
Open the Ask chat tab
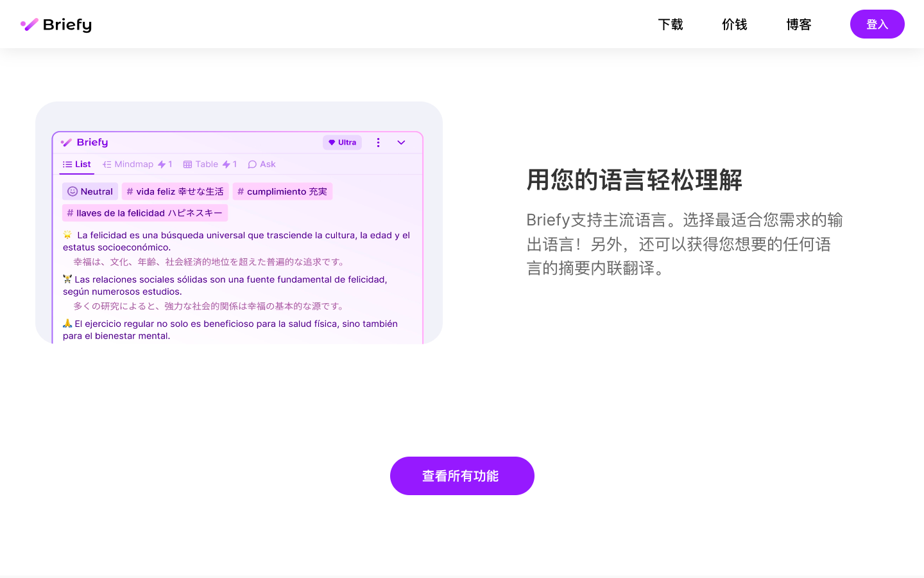pyautogui.click(x=262, y=164)
